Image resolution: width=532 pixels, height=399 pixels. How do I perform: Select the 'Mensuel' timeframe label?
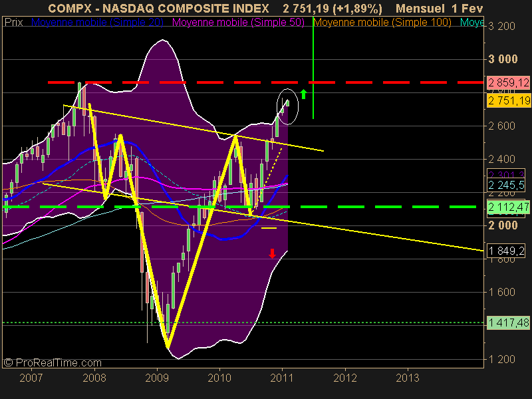[x=420, y=8]
